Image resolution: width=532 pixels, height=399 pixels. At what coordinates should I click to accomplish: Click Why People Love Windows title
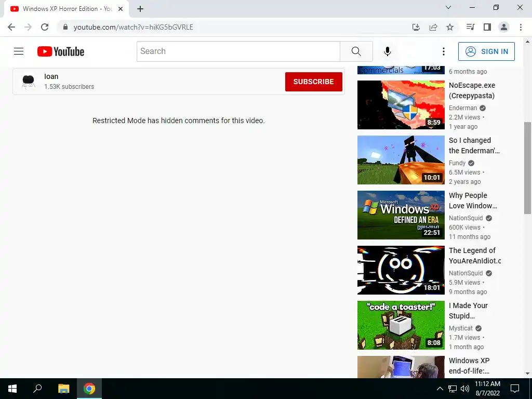(473, 201)
